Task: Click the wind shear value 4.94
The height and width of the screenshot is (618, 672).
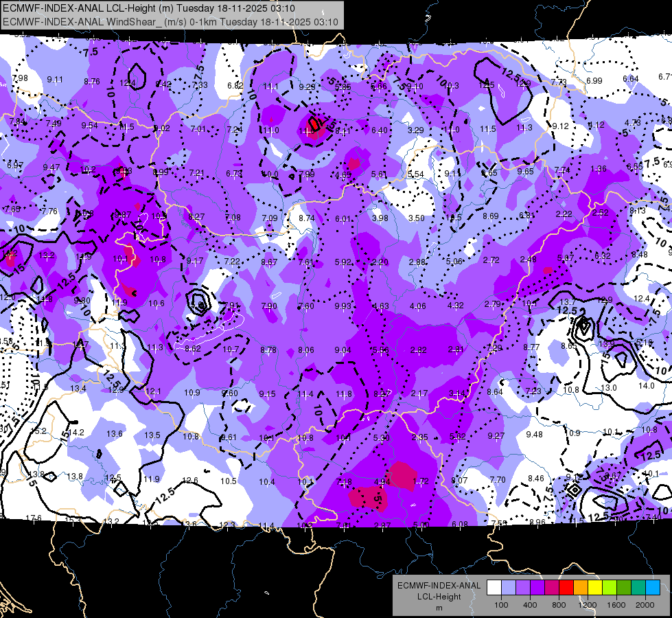Action: 382,481
